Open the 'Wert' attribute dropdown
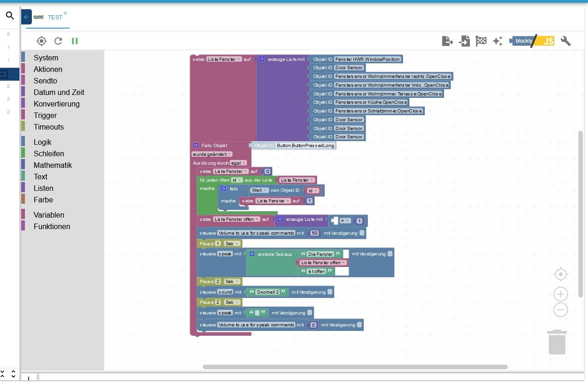 pyautogui.click(x=259, y=190)
